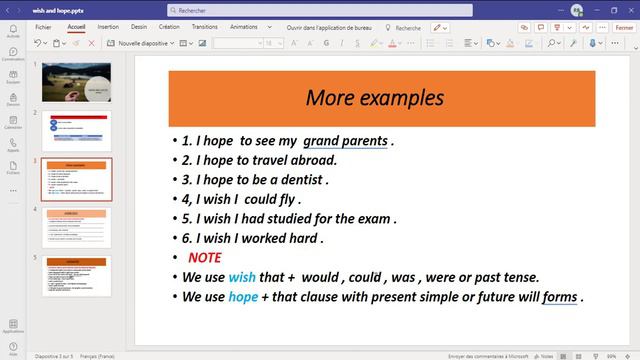Screen dimensions: 640x360
Task: Click the shape outline icon
Action: pyautogui.click(x=529, y=43)
